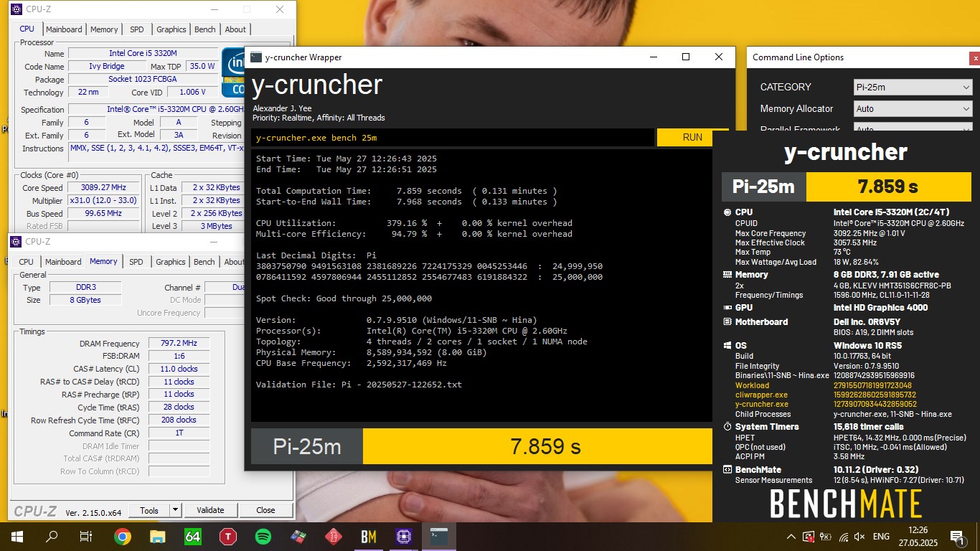Open the Windows Start menu
Viewport: 980px width, 551px height.
(17, 536)
